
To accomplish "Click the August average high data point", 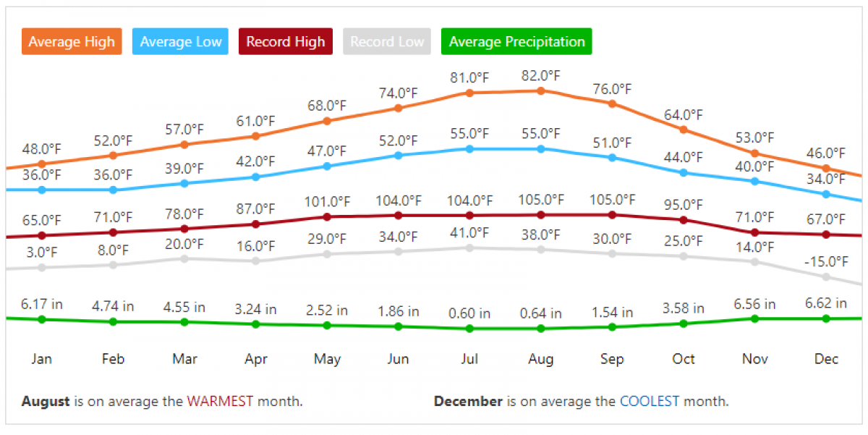I will click(x=541, y=90).
